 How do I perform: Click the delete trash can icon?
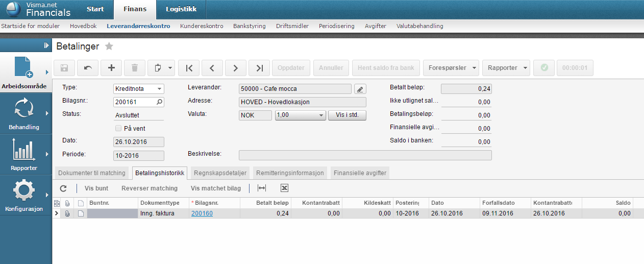tap(135, 67)
